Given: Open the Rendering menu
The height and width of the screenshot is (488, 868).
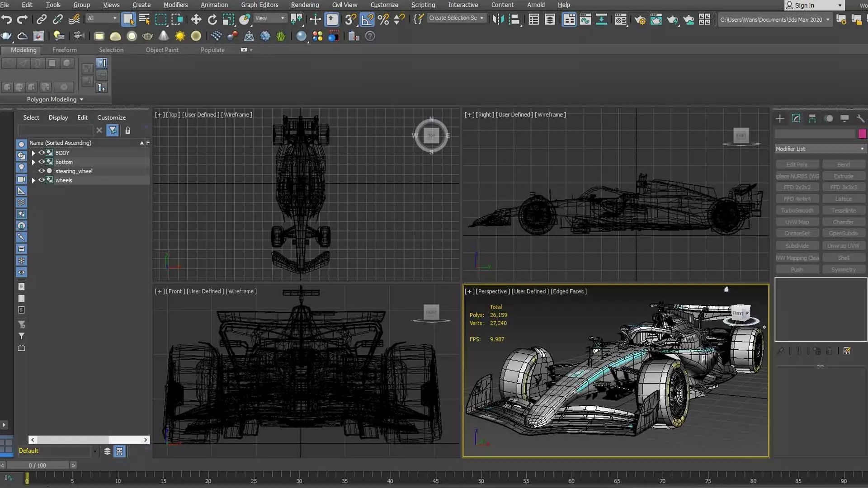Looking at the screenshot, I should pyautogui.click(x=305, y=5).
